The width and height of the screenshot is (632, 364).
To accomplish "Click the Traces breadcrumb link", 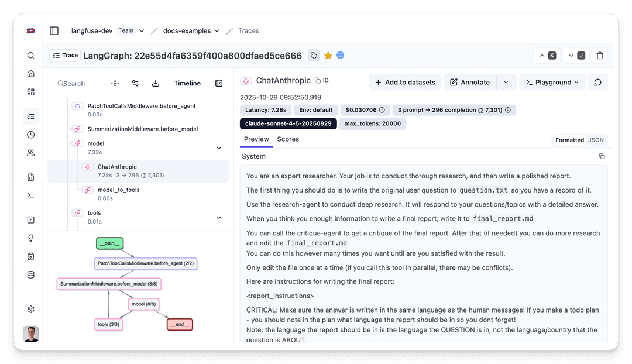I will (248, 30).
